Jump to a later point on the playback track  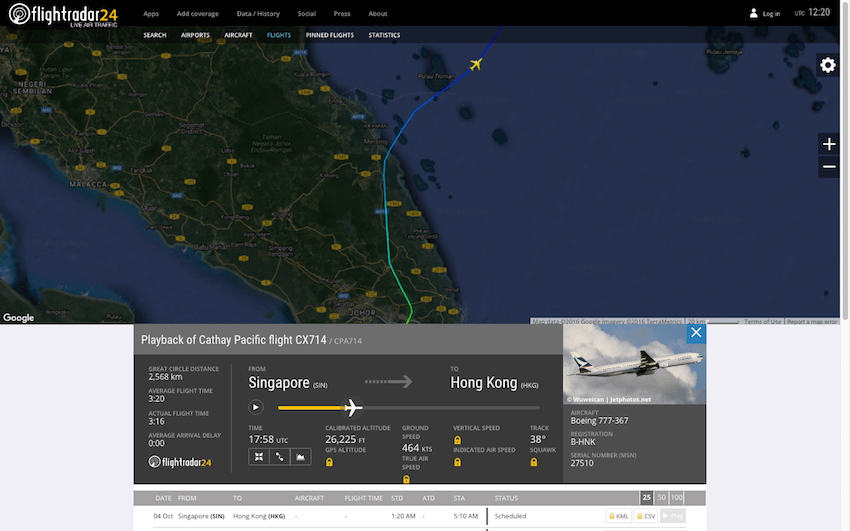coord(451,407)
